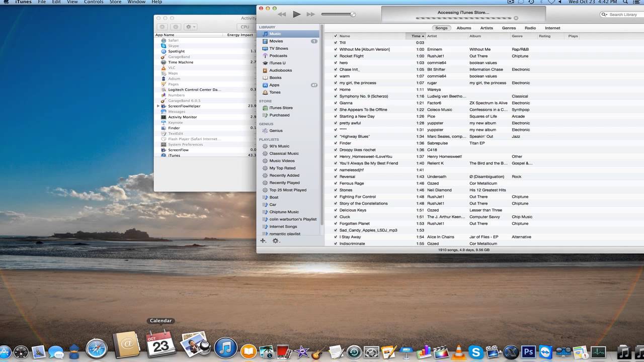Launch Safari from the Dock
644x362 pixels.
tap(97, 348)
